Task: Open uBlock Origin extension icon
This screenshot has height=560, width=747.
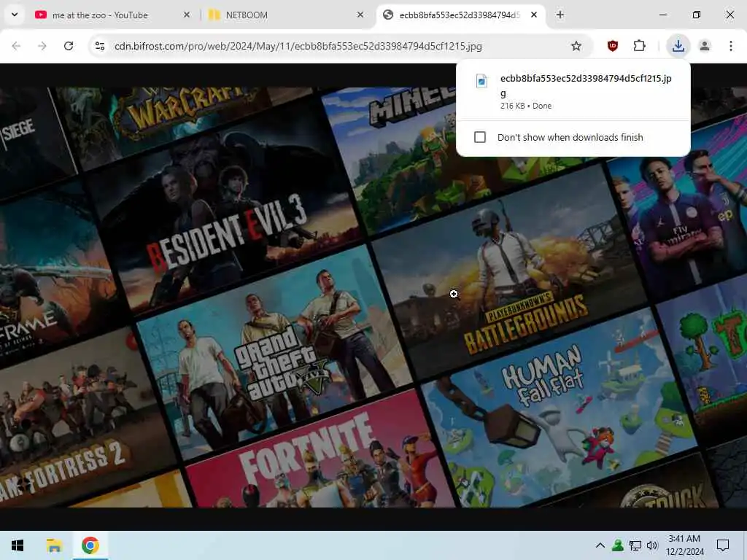Action: point(613,46)
